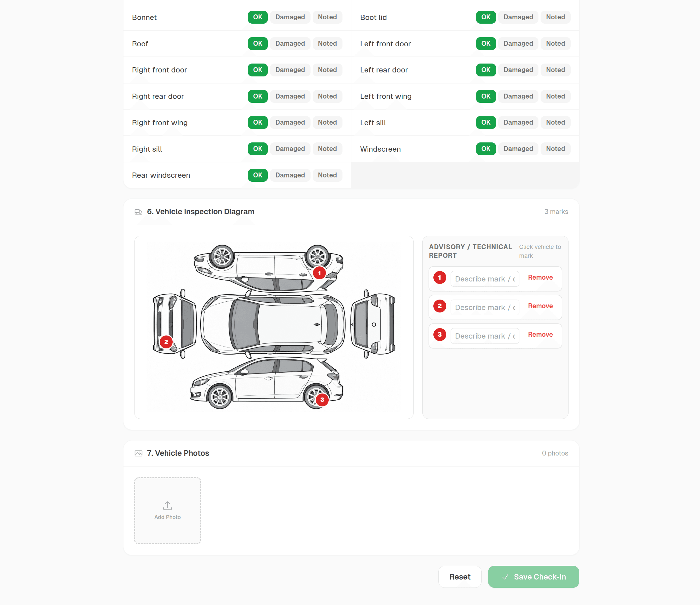This screenshot has height=605, width=700.
Task: Mark Left front wing as Noted
Action: click(555, 96)
